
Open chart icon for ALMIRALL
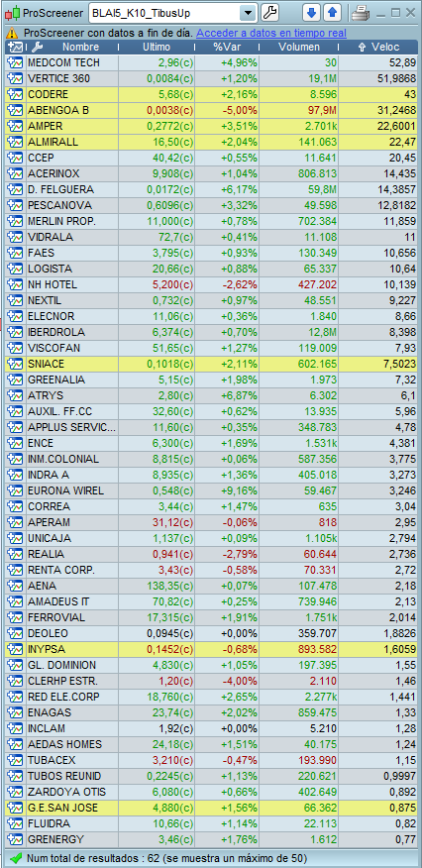pos(14,143)
